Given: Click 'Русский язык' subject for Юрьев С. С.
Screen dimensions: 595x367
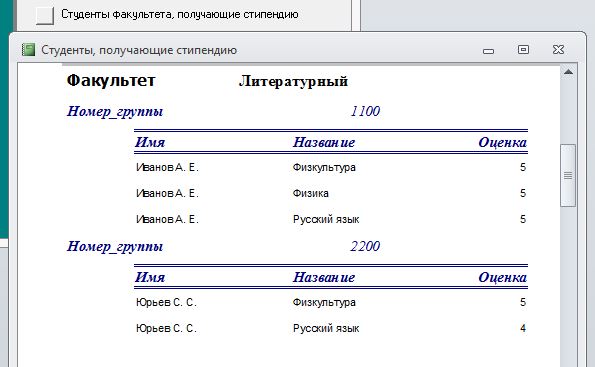Looking at the screenshot, I should click(326, 329).
